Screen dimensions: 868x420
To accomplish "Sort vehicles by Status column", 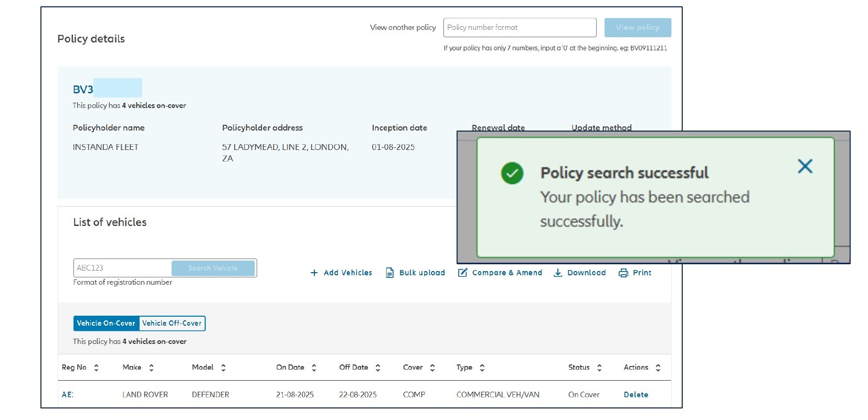I will coord(599,368).
